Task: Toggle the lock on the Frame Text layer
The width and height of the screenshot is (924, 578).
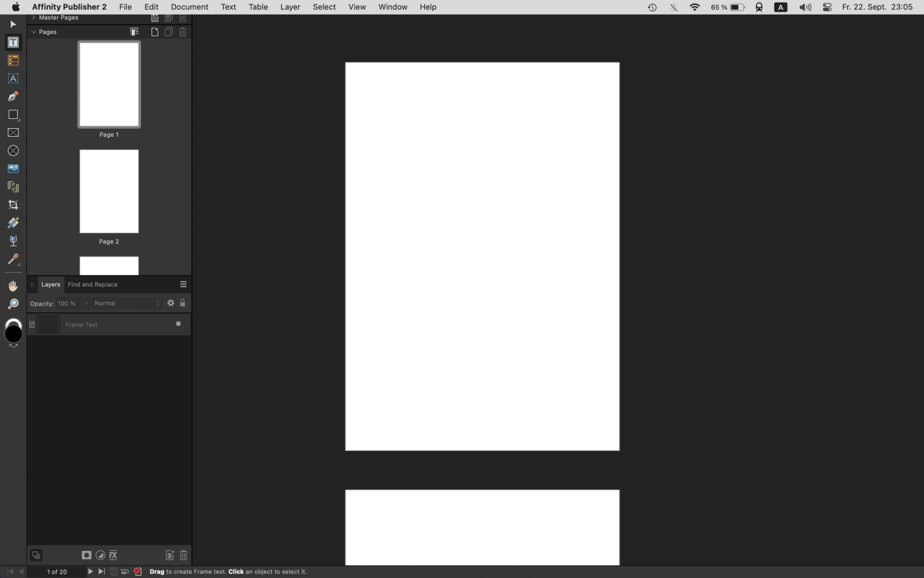Action: click(182, 303)
